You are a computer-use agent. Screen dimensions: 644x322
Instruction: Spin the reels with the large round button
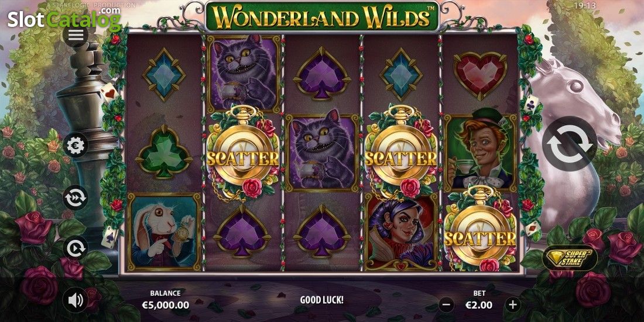click(570, 143)
